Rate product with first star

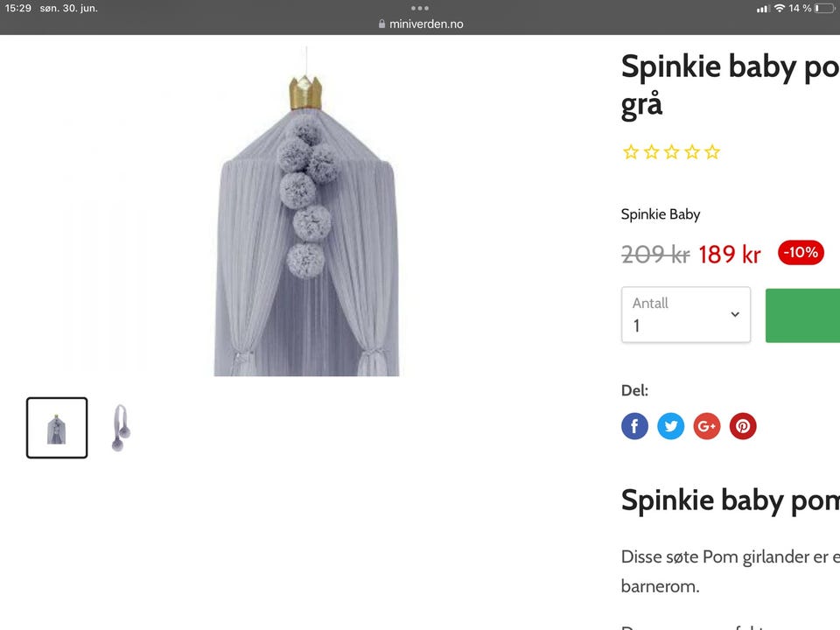[630, 152]
